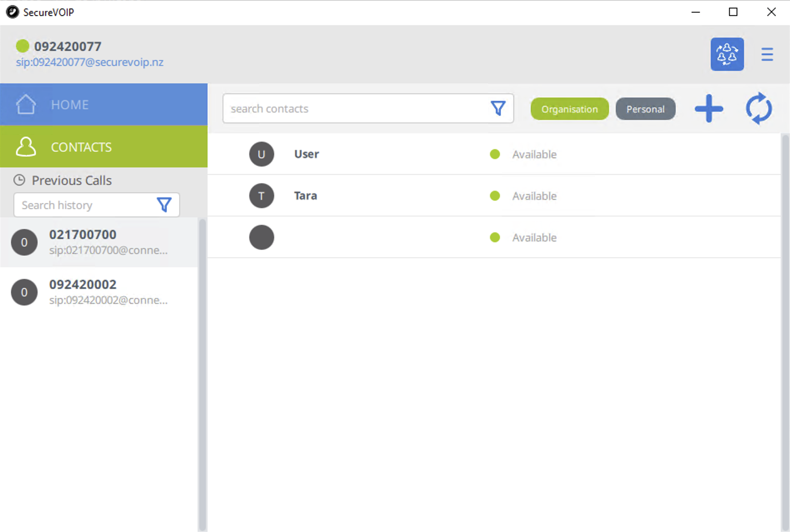Focus the Search history field
This screenshot has height=532, width=790.
[97, 205]
